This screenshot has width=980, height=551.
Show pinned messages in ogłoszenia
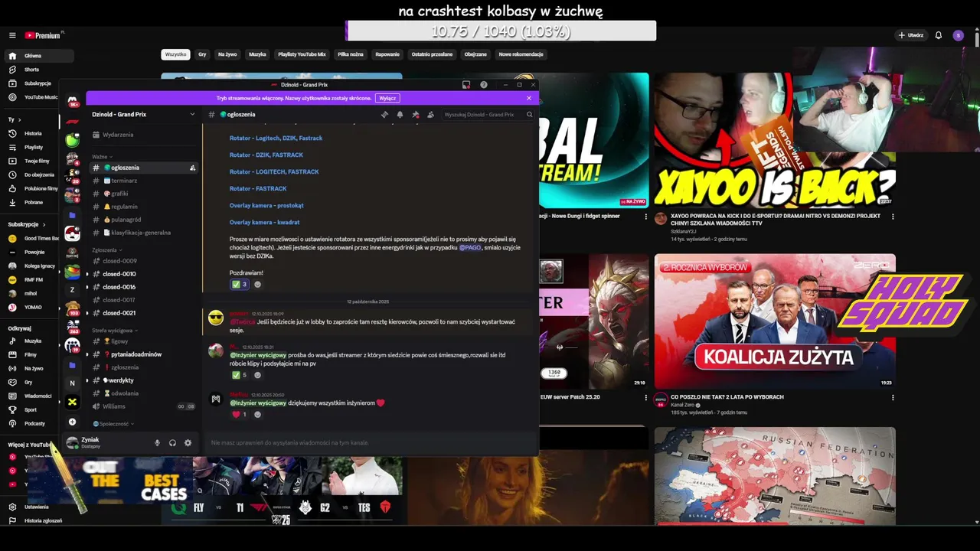click(415, 114)
